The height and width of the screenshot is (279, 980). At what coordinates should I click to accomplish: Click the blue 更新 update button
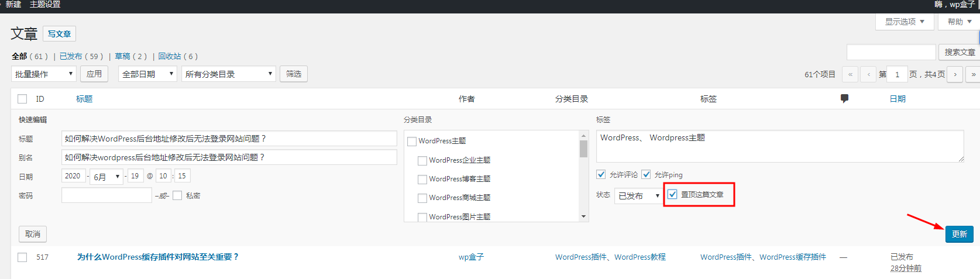click(960, 234)
